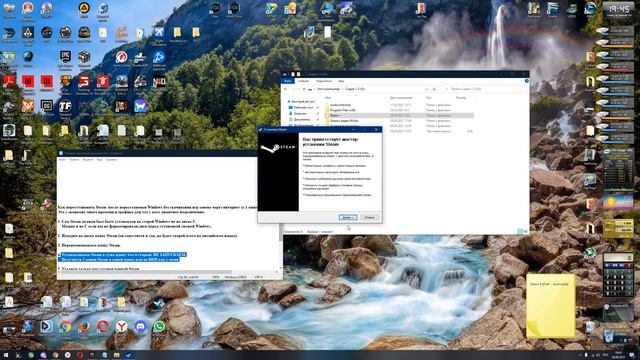Select the highlighted Steam folder row
The image size is (640, 360).
(x=399, y=116)
